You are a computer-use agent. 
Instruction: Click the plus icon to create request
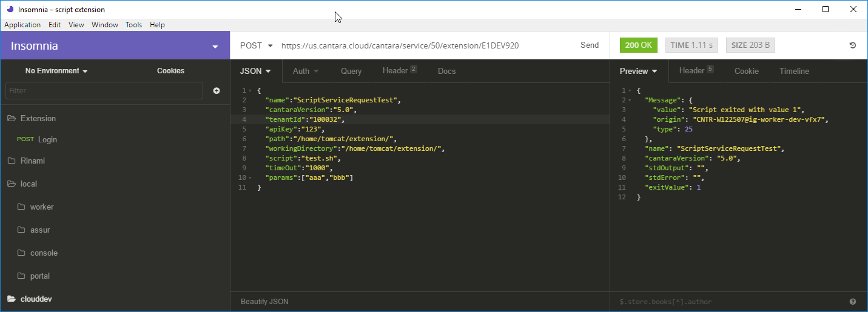(x=217, y=91)
